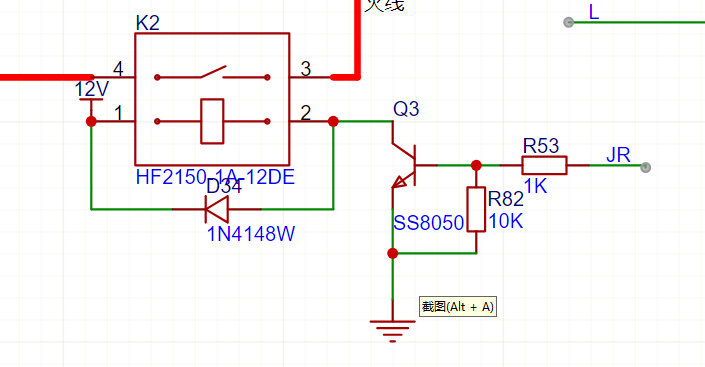Click the junction dot above ground

pos(393,253)
